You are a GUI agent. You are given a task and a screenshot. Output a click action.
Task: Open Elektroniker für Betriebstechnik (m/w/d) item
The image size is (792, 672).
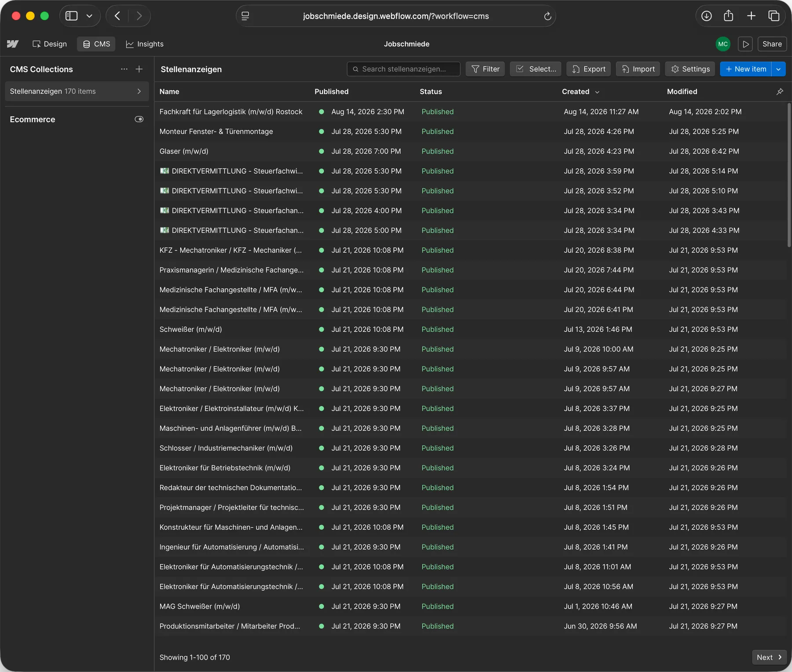coord(225,468)
